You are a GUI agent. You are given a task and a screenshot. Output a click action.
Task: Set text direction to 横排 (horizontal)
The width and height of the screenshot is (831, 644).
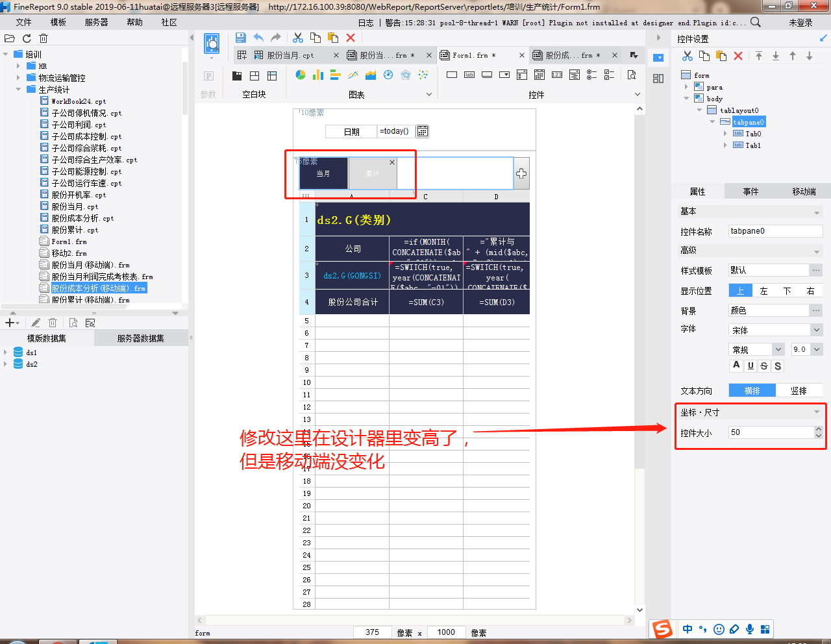click(752, 390)
